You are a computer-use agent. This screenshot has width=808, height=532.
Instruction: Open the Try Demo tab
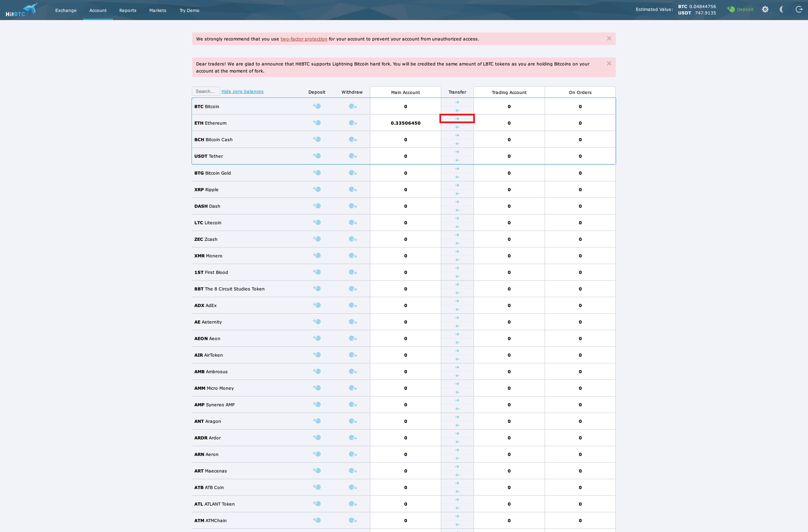pos(189,10)
